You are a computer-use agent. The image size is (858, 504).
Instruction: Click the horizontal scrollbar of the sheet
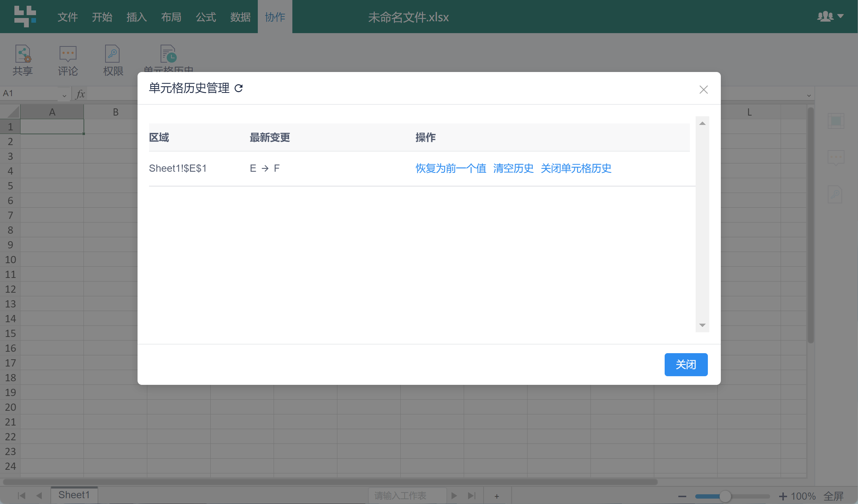click(x=330, y=482)
